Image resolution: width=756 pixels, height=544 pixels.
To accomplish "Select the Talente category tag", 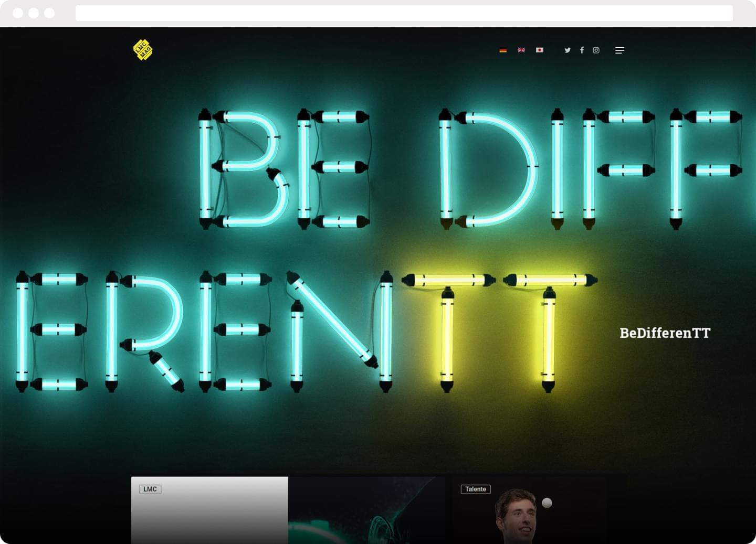I will [476, 488].
